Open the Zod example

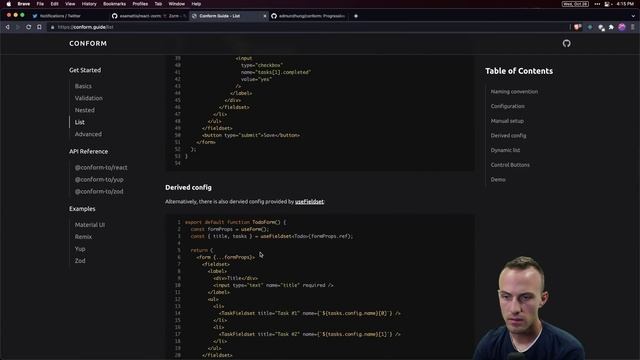point(80,261)
